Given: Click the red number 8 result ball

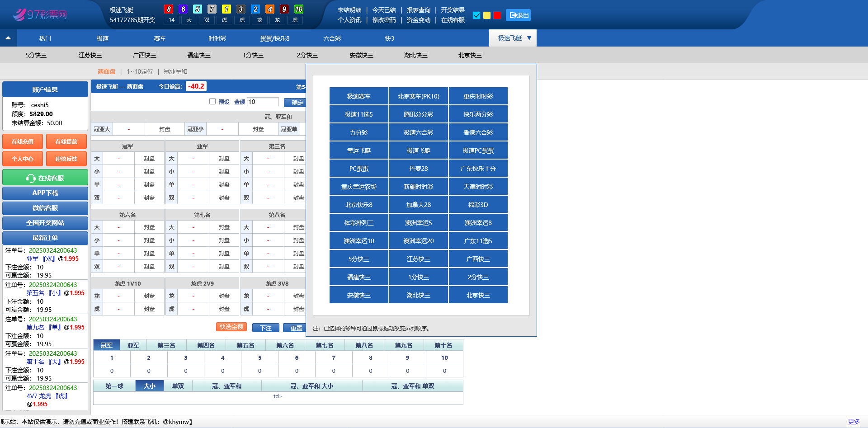Looking at the screenshot, I should 169,9.
